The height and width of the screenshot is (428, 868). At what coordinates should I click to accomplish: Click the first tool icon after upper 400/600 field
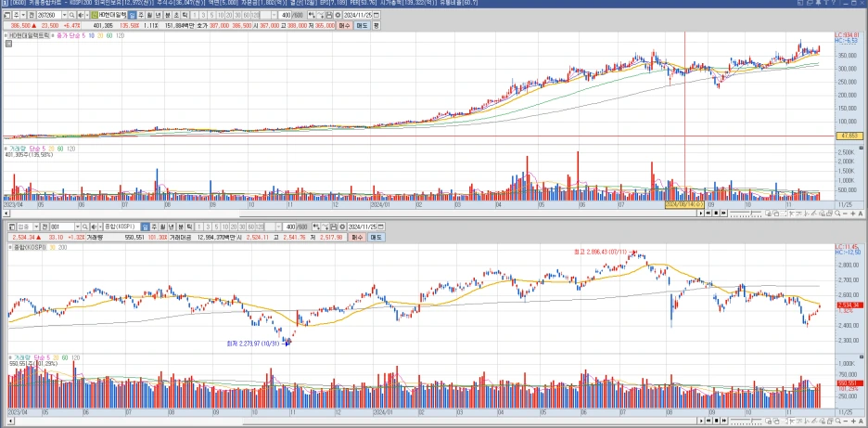tap(311, 15)
